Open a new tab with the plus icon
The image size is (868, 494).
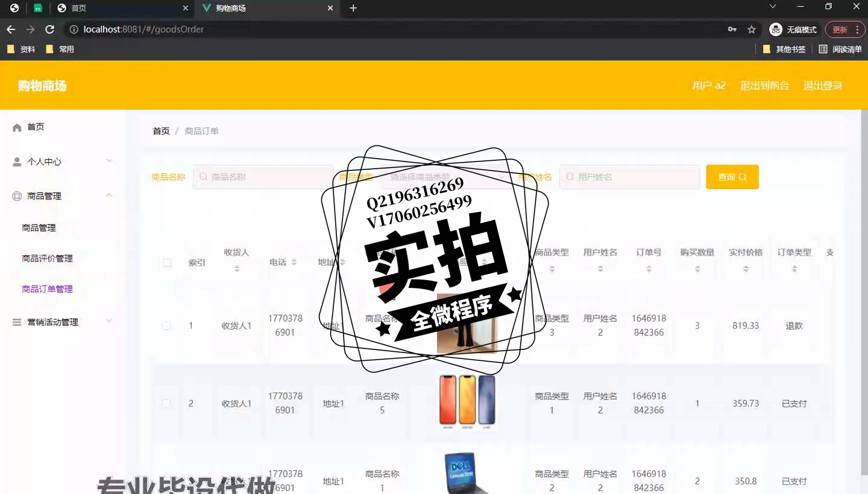point(353,8)
